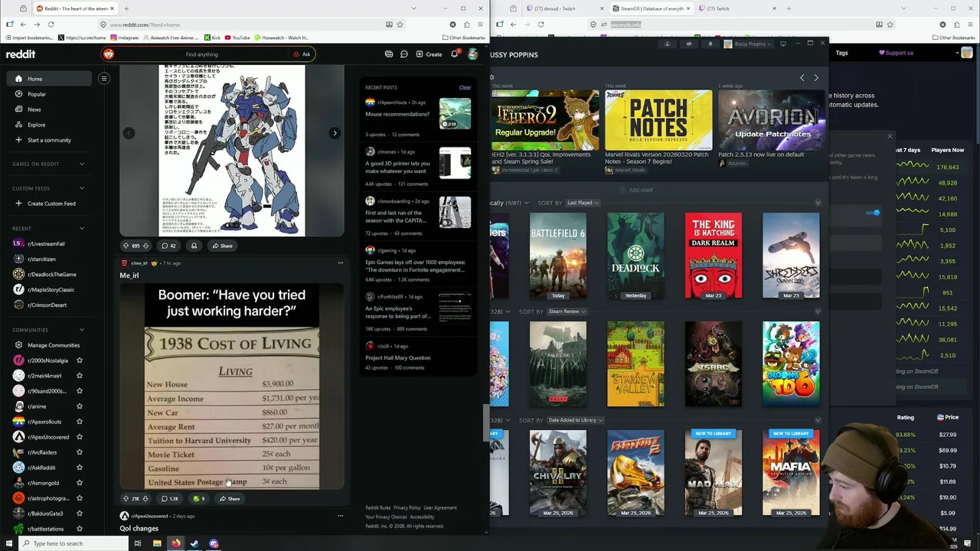Bookmark Reddit page with star icon
Viewport: 980px width, 551px height.
coord(400,24)
